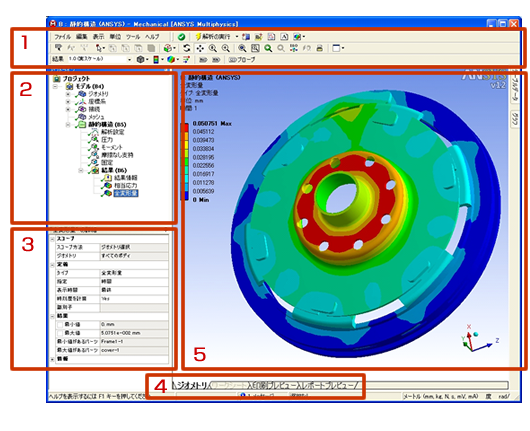Click the dark blue Min legend band
Image resolution: width=530 pixels, height=431 pixels.
[185, 196]
